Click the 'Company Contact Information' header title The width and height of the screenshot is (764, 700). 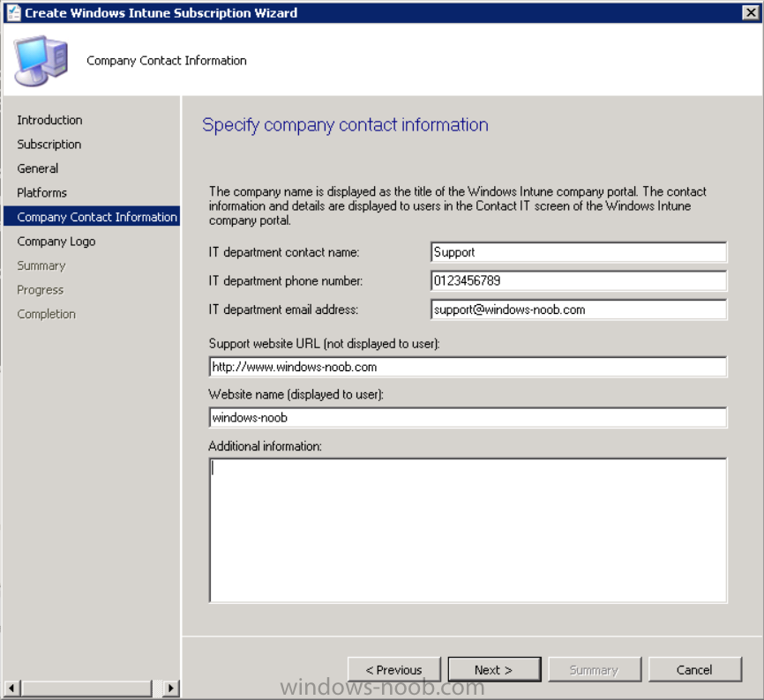[x=167, y=61]
